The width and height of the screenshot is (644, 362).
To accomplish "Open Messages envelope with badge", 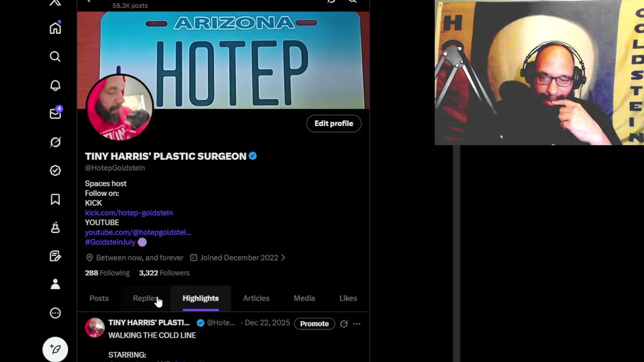I will (55, 114).
